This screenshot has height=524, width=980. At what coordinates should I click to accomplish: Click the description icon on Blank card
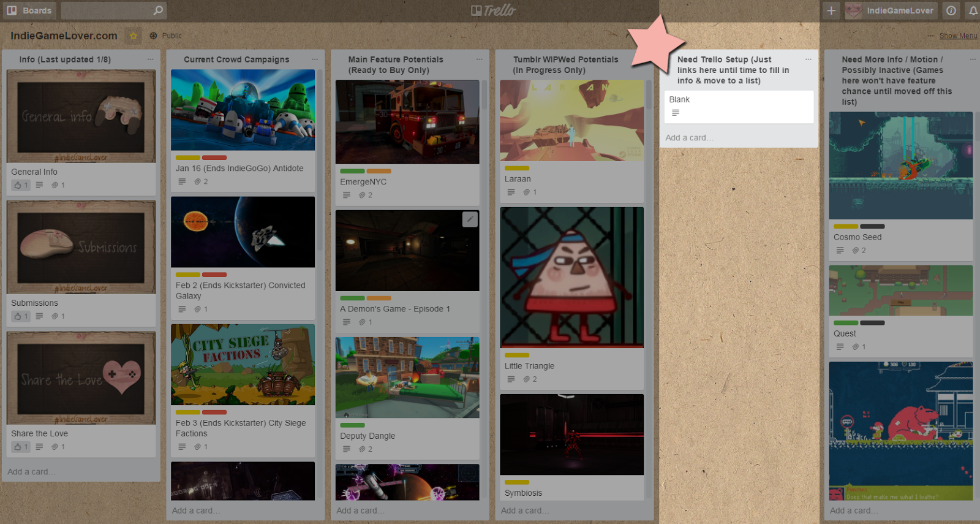(676, 113)
